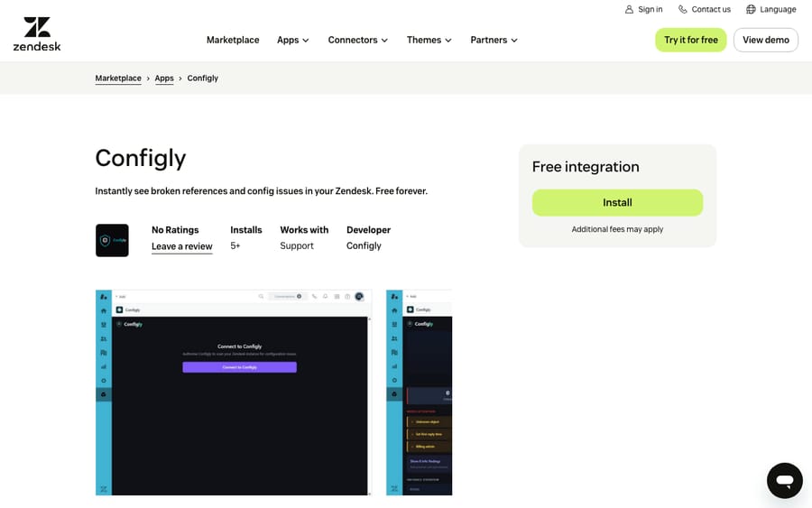Image resolution: width=812 pixels, height=508 pixels.
Task: Click the Works with Support value
Action: pyautogui.click(x=297, y=246)
